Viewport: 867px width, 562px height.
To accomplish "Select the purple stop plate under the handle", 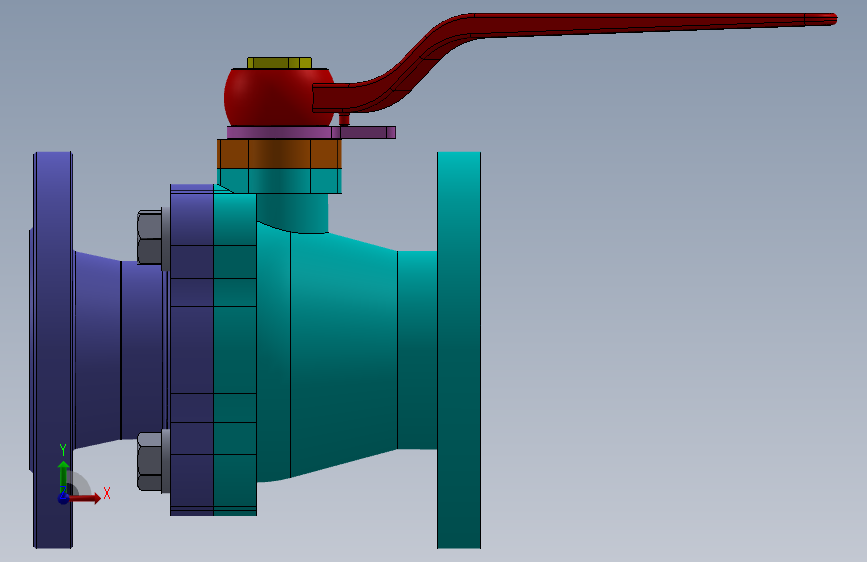I will pyautogui.click(x=311, y=132).
